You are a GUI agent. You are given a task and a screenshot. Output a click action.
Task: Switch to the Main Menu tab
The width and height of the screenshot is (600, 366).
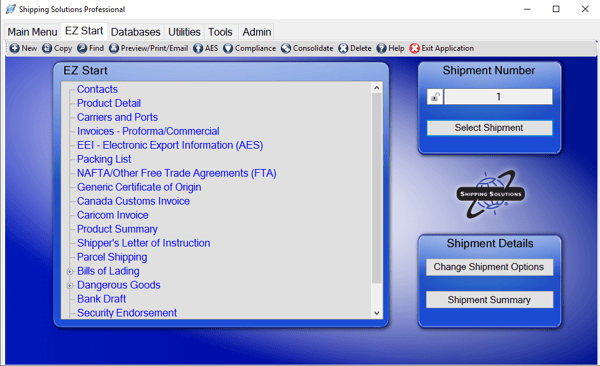33,32
